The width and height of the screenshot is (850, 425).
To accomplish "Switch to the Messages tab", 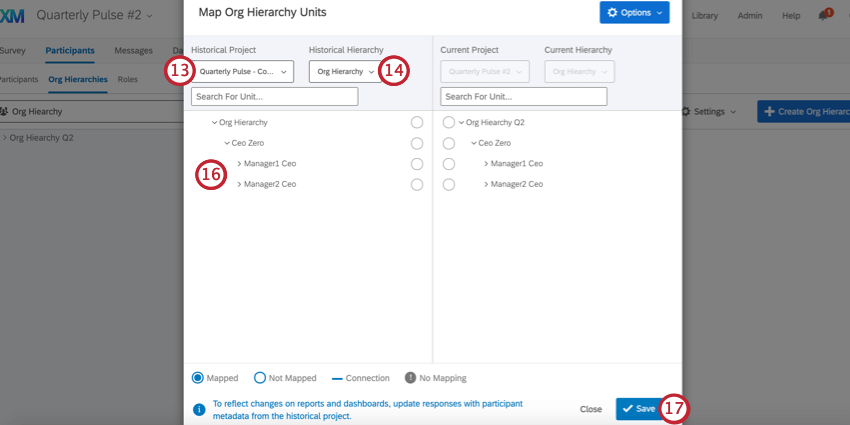I will click(x=133, y=50).
